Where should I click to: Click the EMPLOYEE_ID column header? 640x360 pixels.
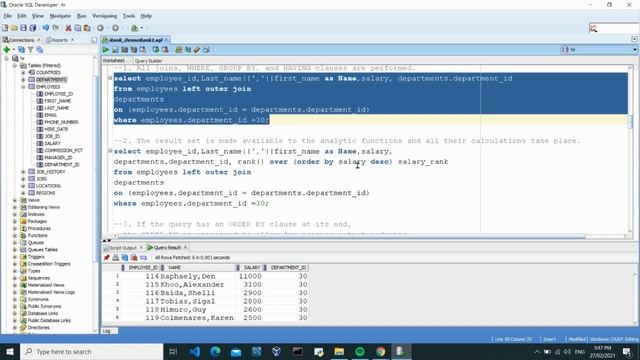tap(140, 267)
